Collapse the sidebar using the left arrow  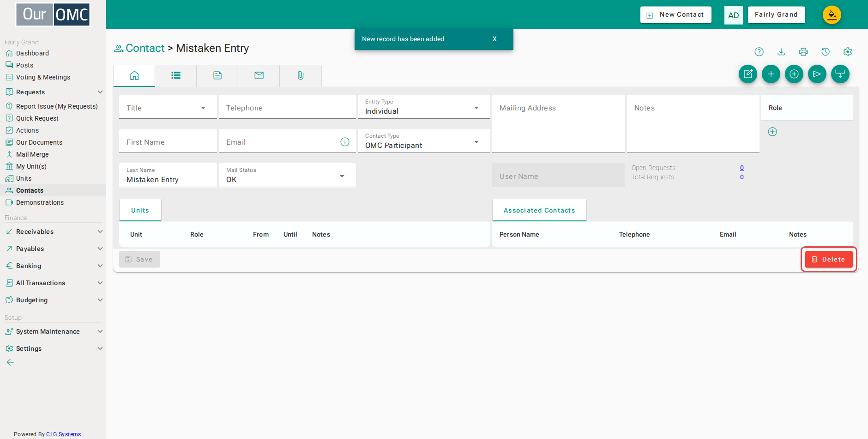[x=10, y=362]
